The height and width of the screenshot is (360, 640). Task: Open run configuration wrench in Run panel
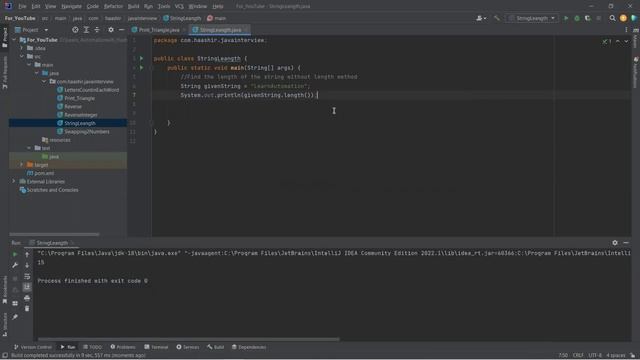point(15,265)
